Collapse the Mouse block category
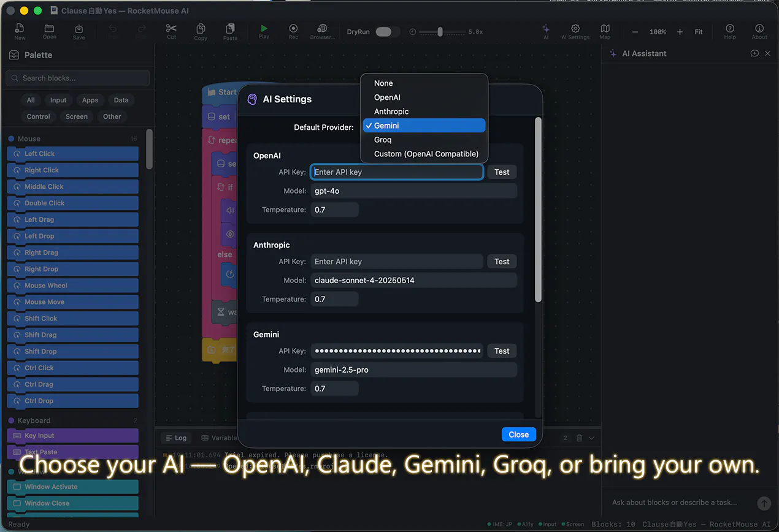This screenshot has width=779, height=532. tap(73, 139)
